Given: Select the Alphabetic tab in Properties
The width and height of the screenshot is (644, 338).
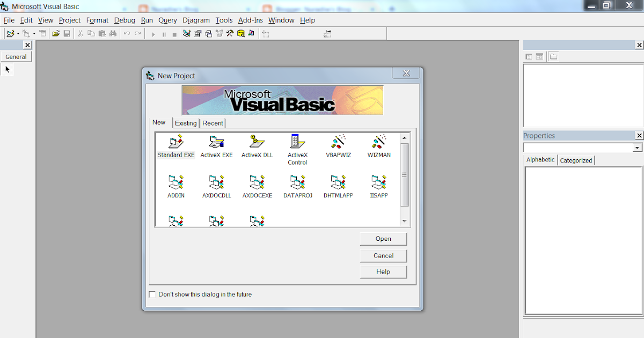Looking at the screenshot, I should [x=540, y=159].
